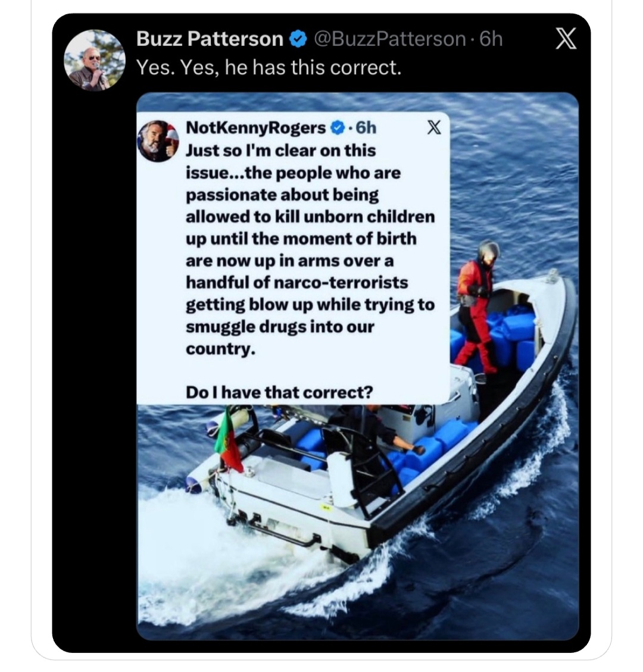Click Buzz Patterson's blue verified badge
Image resolution: width=643 pixels, height=672 pixels.
[298, 39]
